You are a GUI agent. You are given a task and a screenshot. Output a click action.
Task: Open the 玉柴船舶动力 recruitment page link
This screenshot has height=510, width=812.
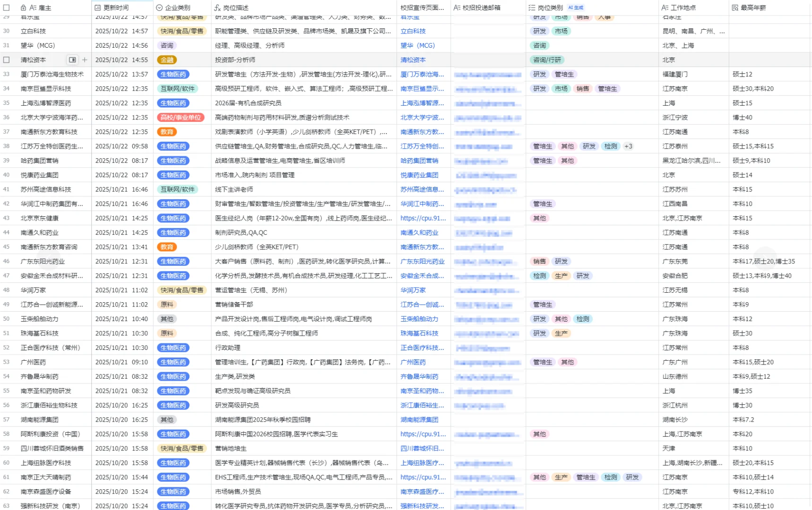[419, 319]
